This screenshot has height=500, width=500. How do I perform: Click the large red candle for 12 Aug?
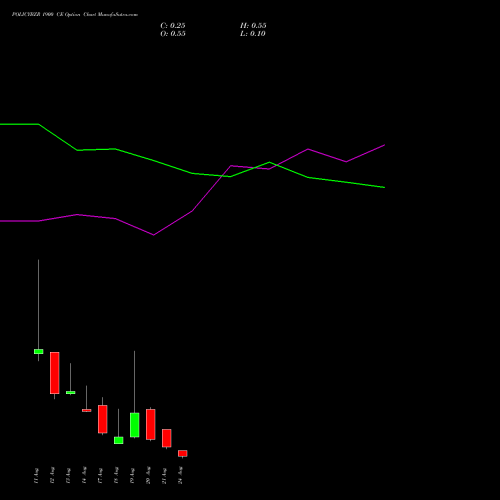tap(55, 373)
